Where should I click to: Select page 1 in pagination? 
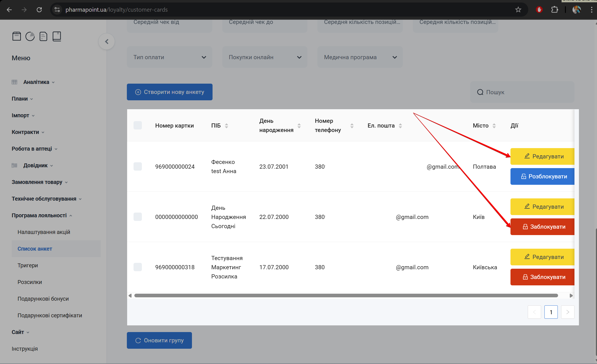click(551, 312)
